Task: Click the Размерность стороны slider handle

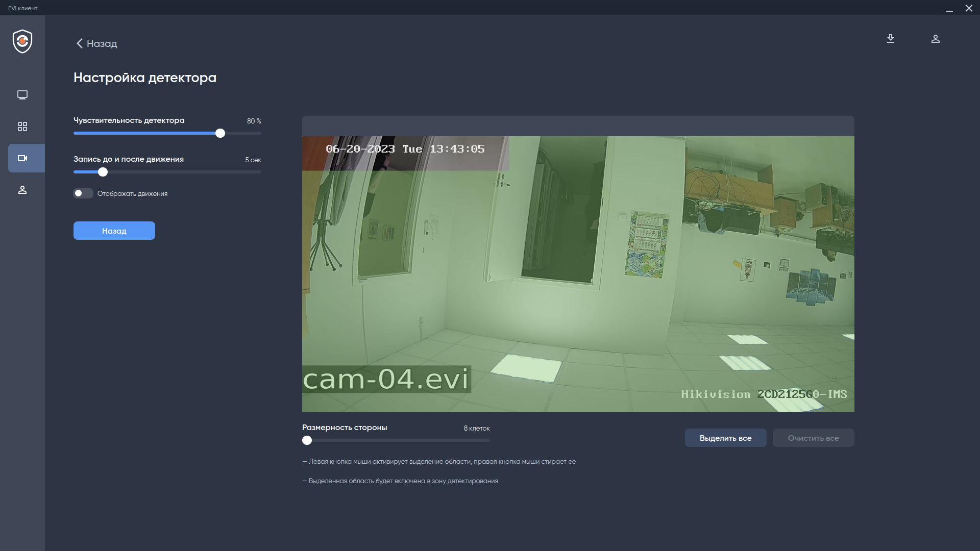Action: [307, 440]
